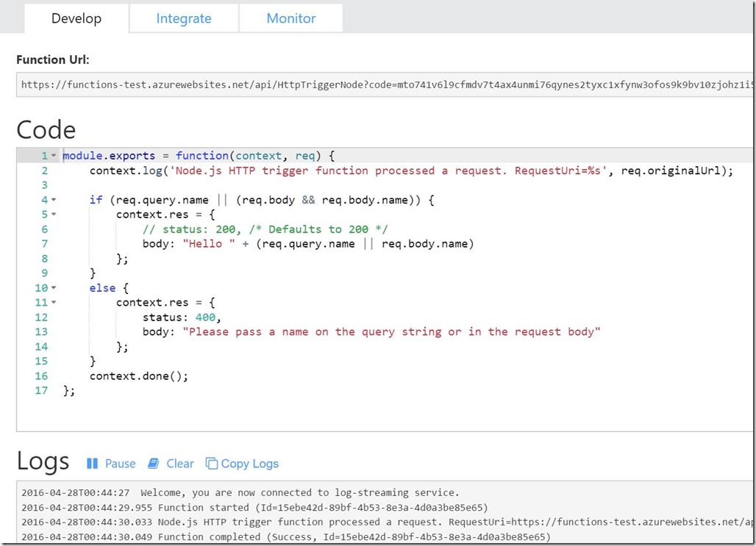Switch to the Develop tab
756x546 pixels.
click(76, 18)
